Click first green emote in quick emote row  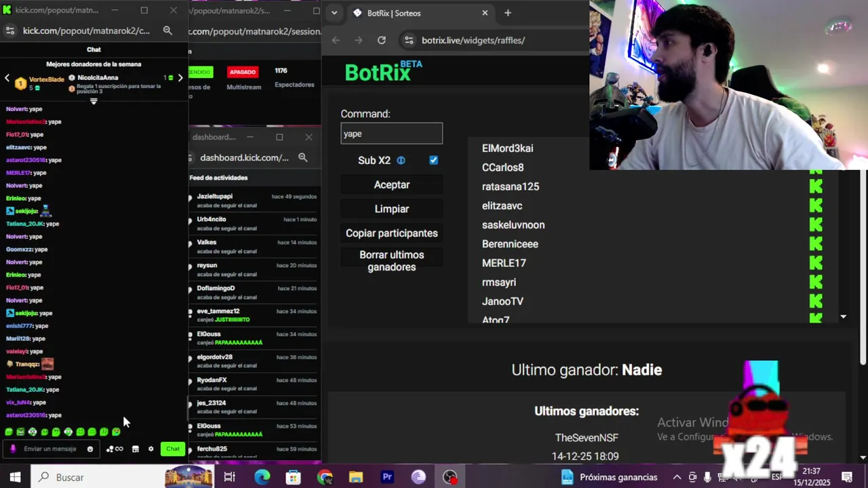point(9,432)
